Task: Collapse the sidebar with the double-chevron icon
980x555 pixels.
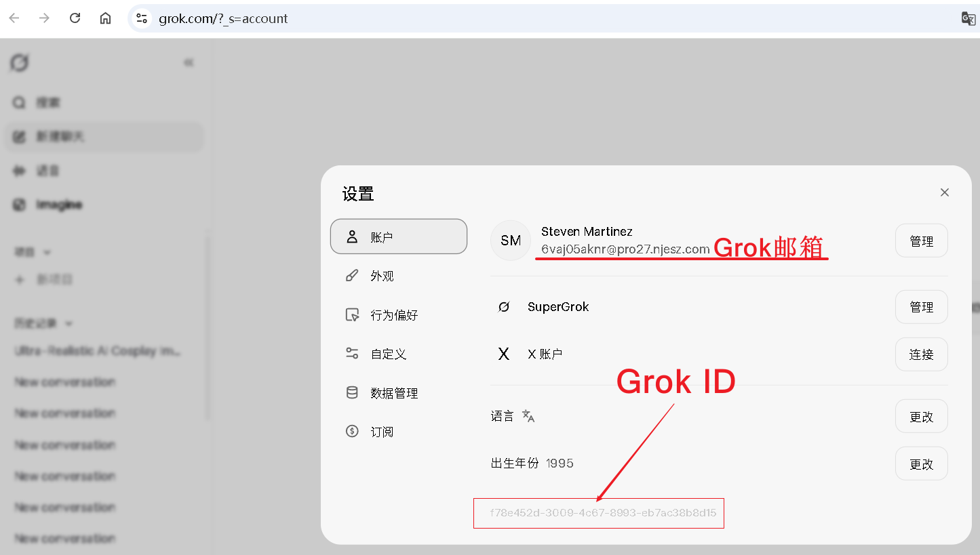Action: pos(189,63)
